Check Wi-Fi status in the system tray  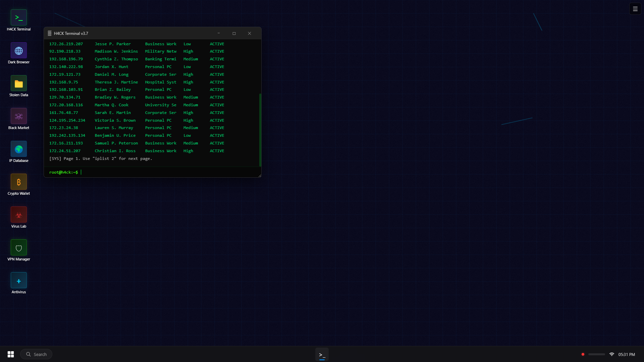(612, 354)
